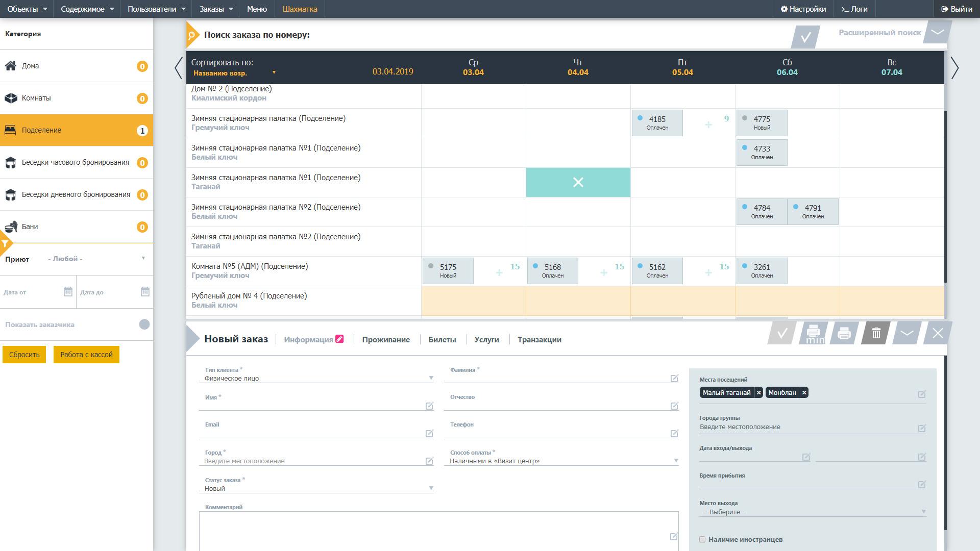Image resolution: width=980 pixels, height=551 pixels.
Task: Click the next week right arrow
Action: point(954,68)
